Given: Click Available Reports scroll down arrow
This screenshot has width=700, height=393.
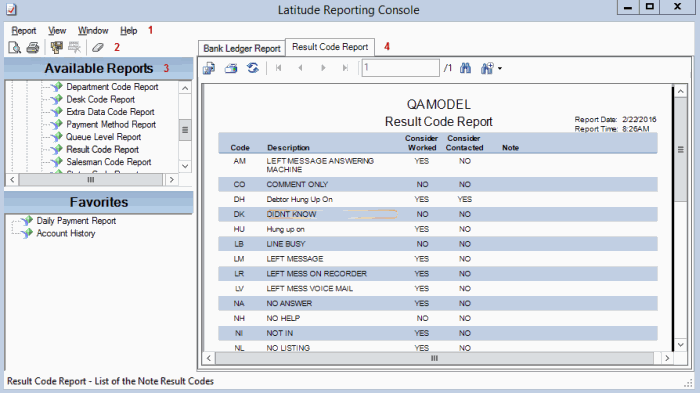Looking at the screenshot, I should [x=185, y=166].
